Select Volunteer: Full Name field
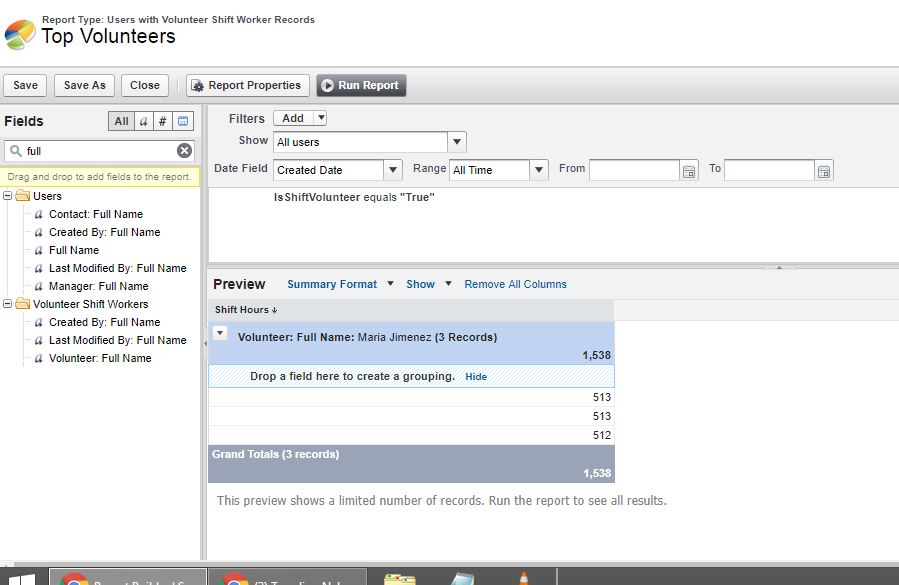Viewport: 899px width, 585px height. click(x=100, y=358)
